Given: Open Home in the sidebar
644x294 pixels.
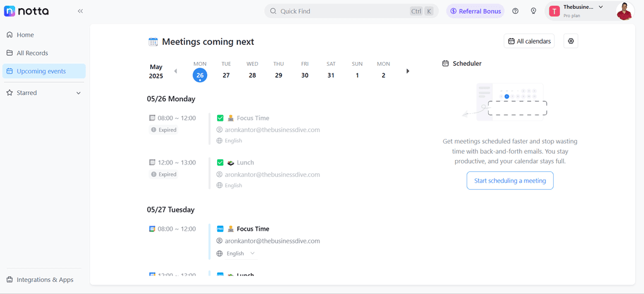Looking at the screenshot, I should (44, 35).
